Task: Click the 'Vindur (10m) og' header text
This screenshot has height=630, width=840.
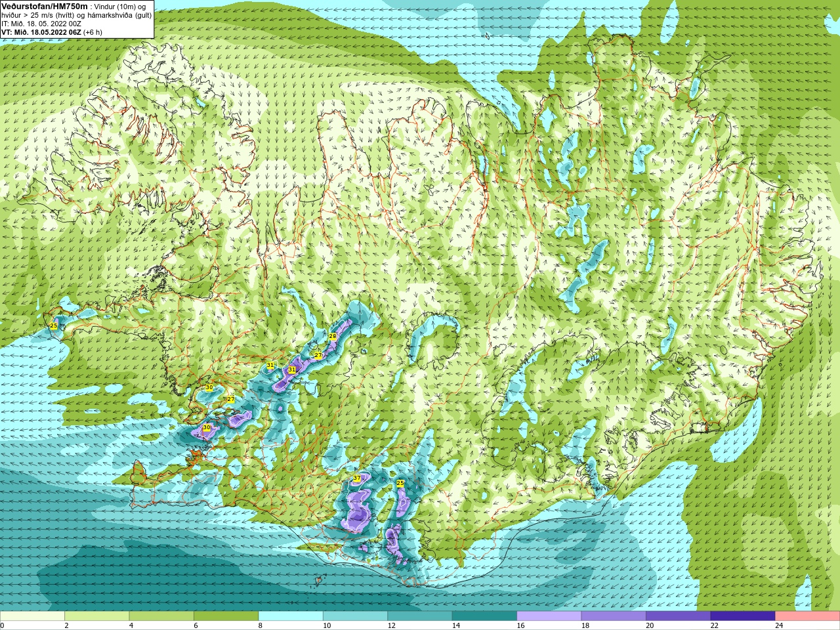Action: coord(121,7)
